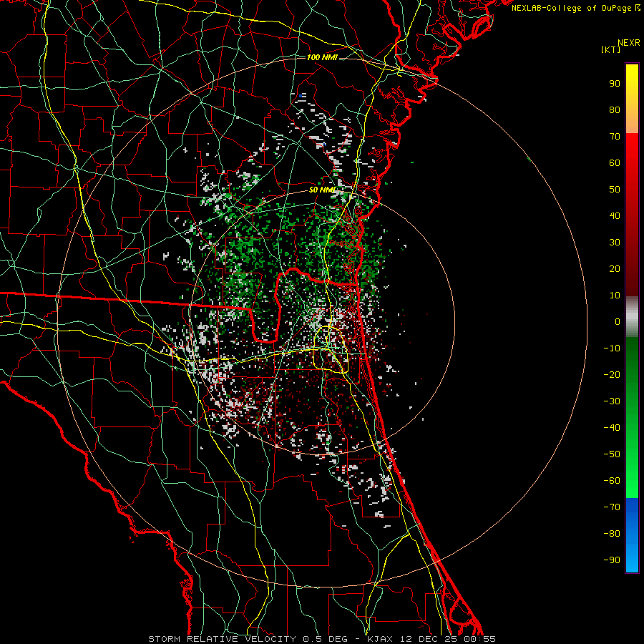This screenshot has width=644, height=644.
Task: Click the gray zero-velocity segment of color bar
Action: pos(632,317)
